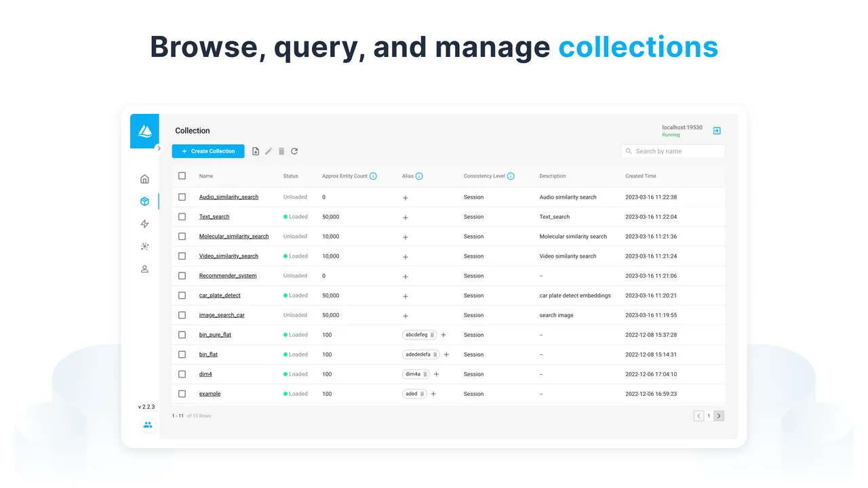Delete the abcdefeg alias chip trash icon

click(432, 335)
